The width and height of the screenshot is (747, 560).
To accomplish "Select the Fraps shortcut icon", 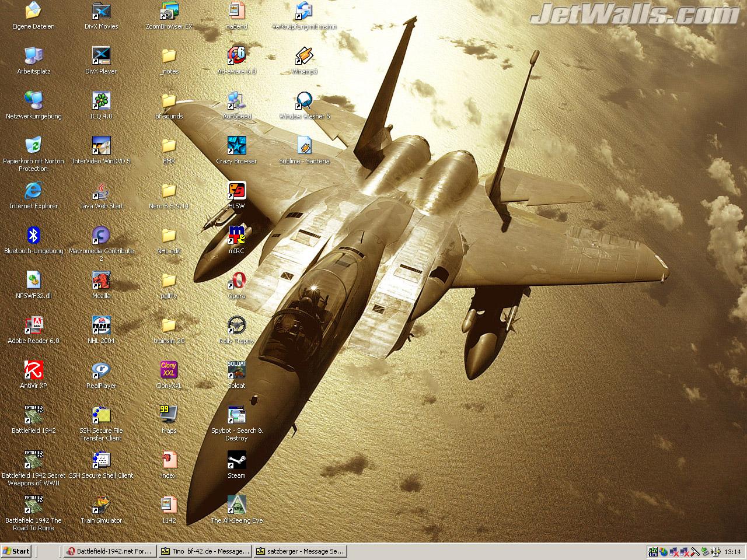I will click(169, 415).
